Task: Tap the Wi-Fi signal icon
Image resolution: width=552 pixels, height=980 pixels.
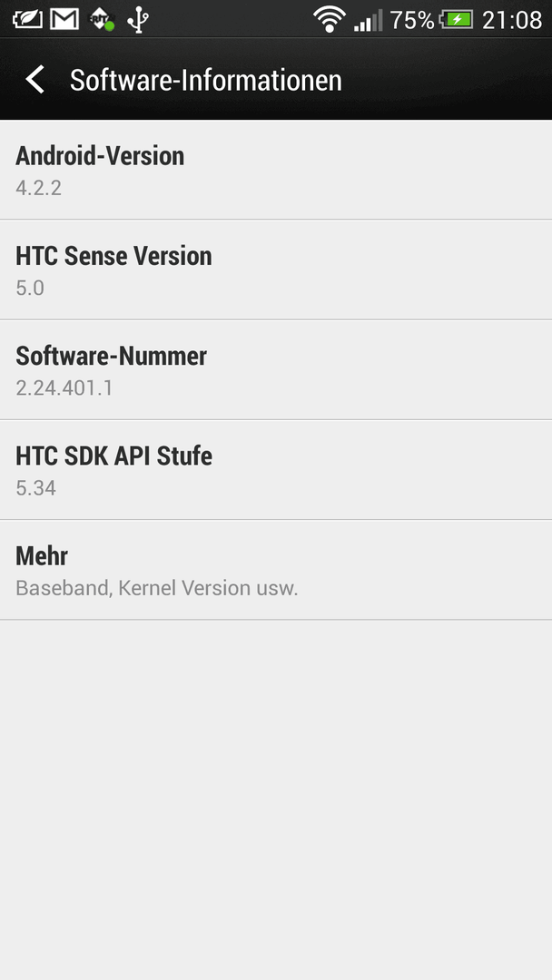Action: pyautogui.click(x=330, y=19)
